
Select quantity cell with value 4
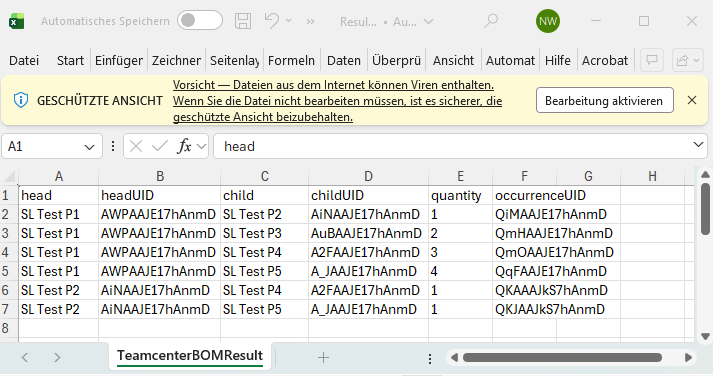(x=460, y=271)
